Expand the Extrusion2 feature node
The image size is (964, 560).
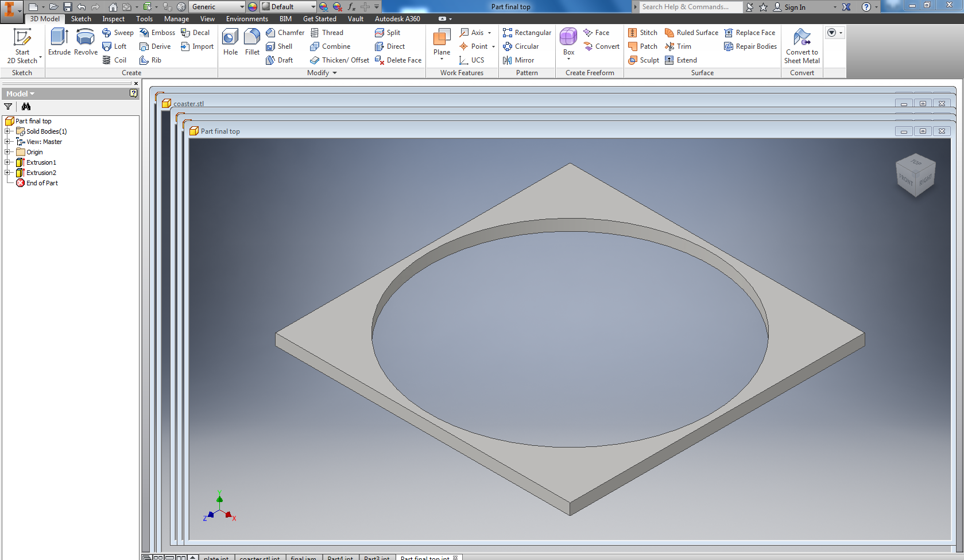click(7, 173)
